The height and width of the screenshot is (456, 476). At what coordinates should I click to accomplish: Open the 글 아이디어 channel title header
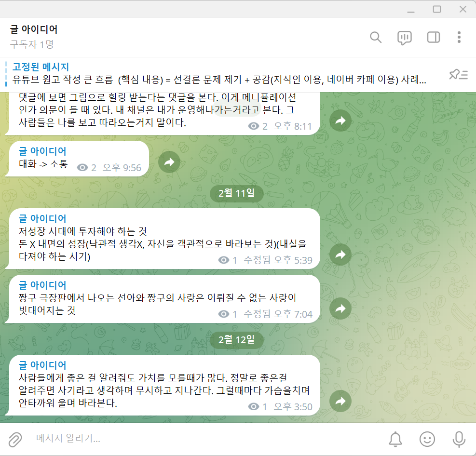click(x=33, y=29)
